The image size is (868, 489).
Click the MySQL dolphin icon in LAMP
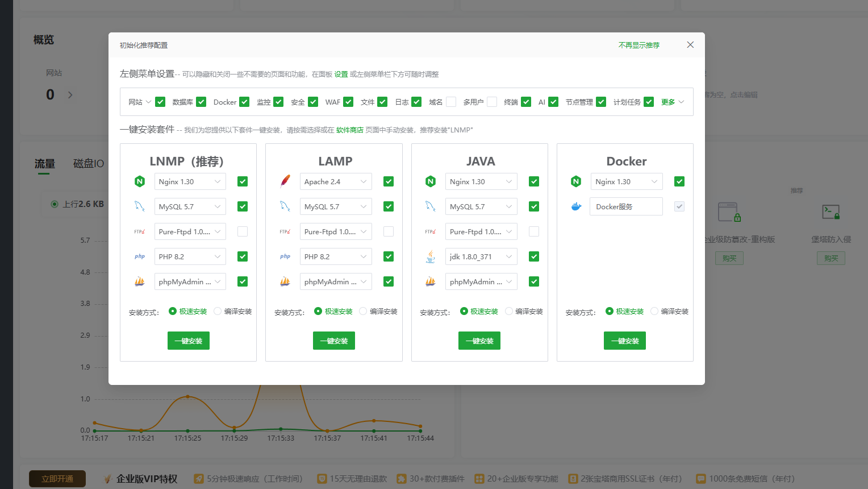pos(285,206)
